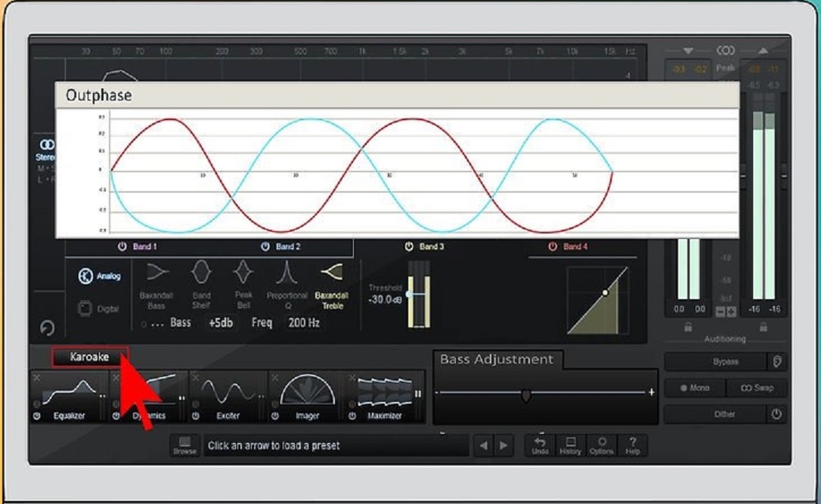Click the -30.0 dB threshold value
The height and width of the screenshot is (504, 821).
[385, 300]
